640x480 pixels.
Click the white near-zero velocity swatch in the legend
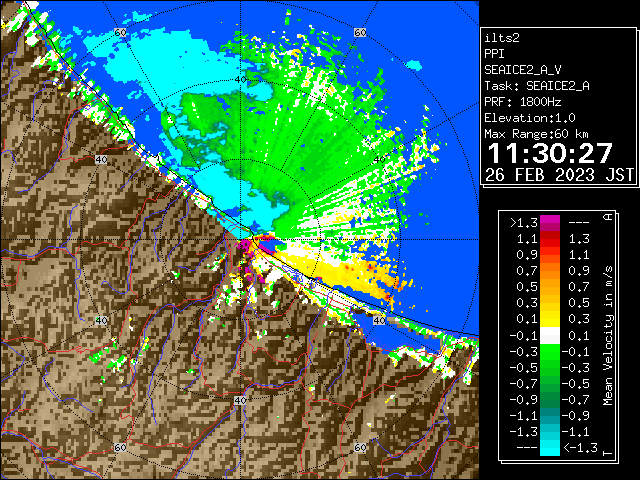[550, 336]
